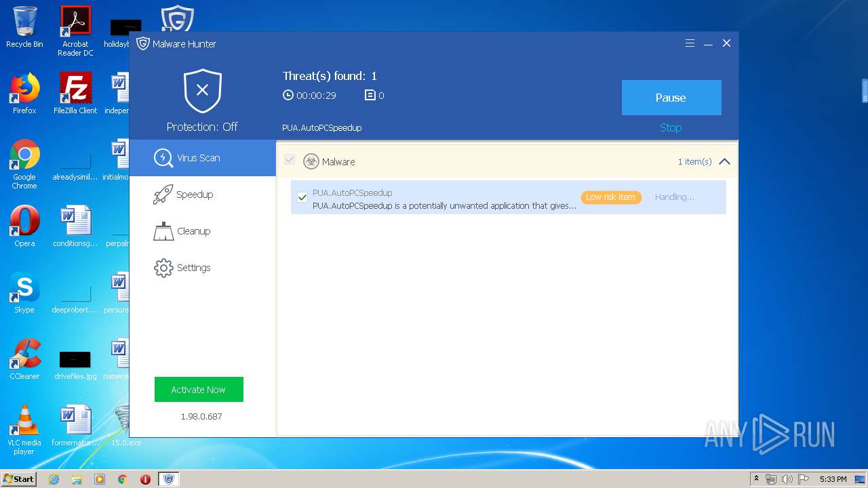Click the scan timer clock icon
The width and height of the screenshot is (868, 488).
coord(288,96)
